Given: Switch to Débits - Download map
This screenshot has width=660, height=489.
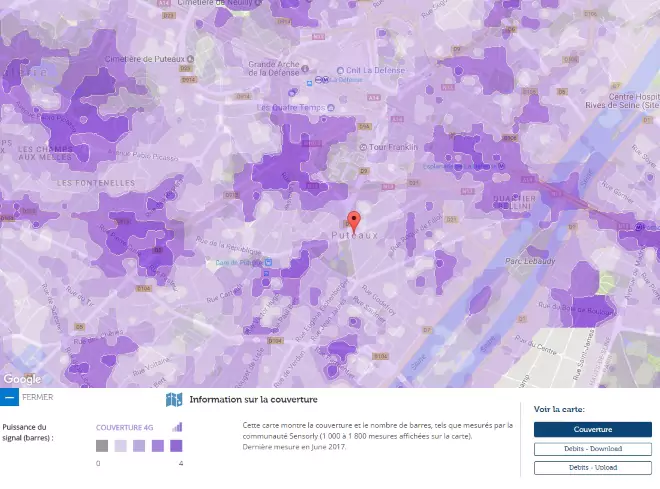Looking at the screenshot, I should [593, 449].
